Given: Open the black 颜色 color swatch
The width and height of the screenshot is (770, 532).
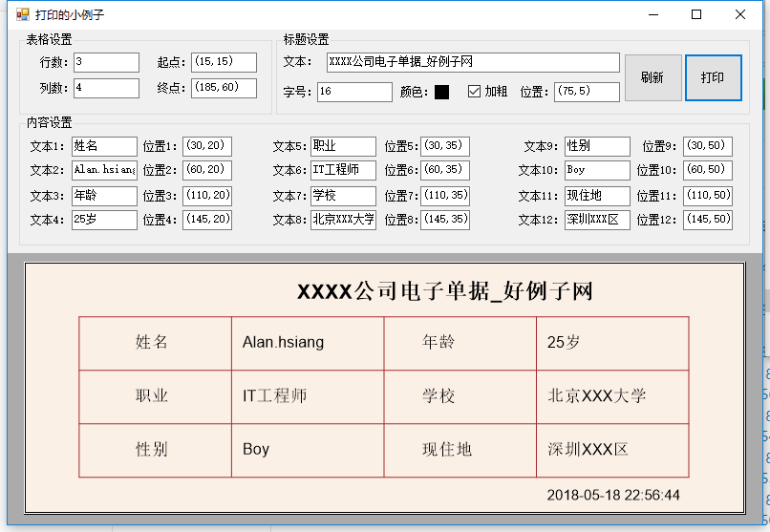Looking at the screenshot, I should (442, 92).
